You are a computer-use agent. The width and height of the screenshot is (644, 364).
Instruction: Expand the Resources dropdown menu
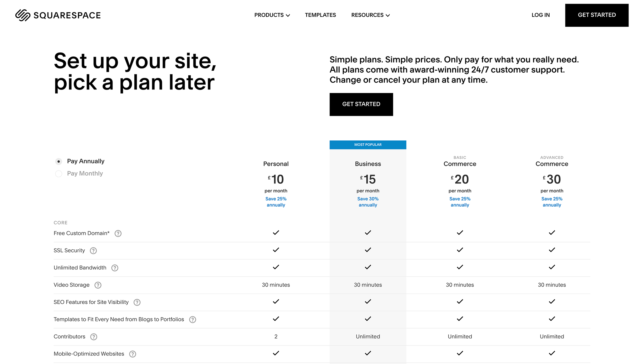[x=370, y=15]
